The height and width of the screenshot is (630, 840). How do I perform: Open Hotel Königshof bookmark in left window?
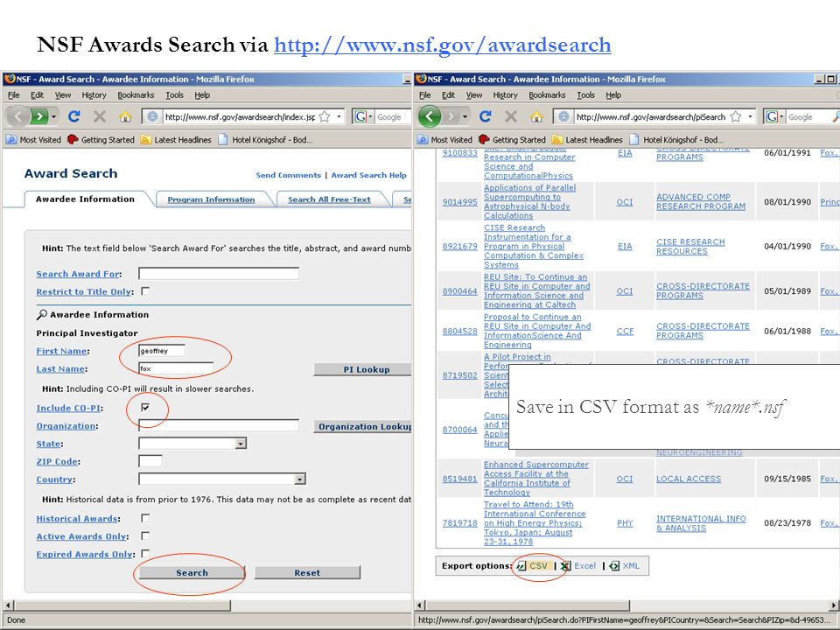[x=266, y=140]
